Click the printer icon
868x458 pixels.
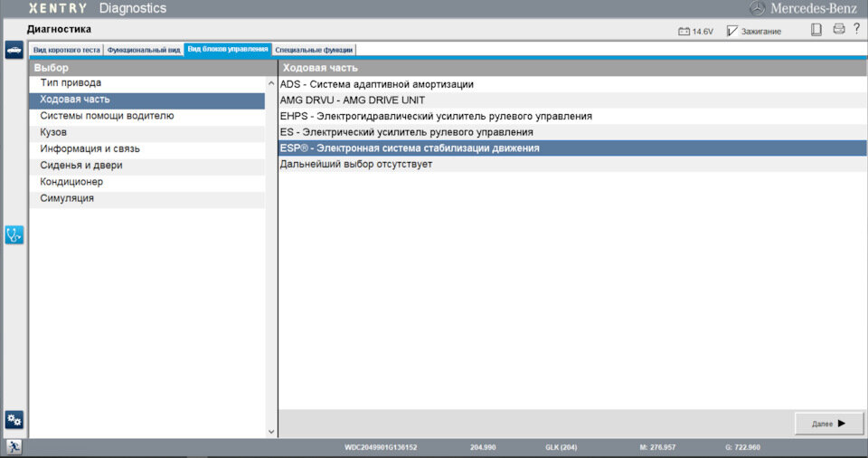[x=839, y=29]
